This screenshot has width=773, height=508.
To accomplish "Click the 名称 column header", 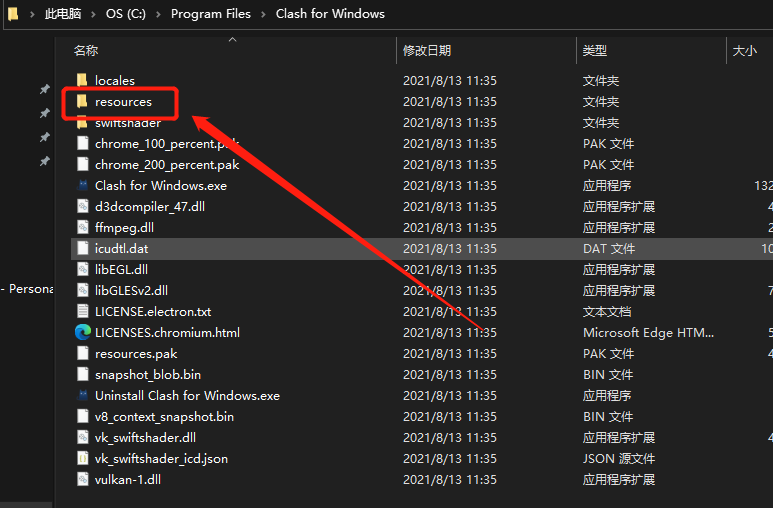I will (86, 50).
